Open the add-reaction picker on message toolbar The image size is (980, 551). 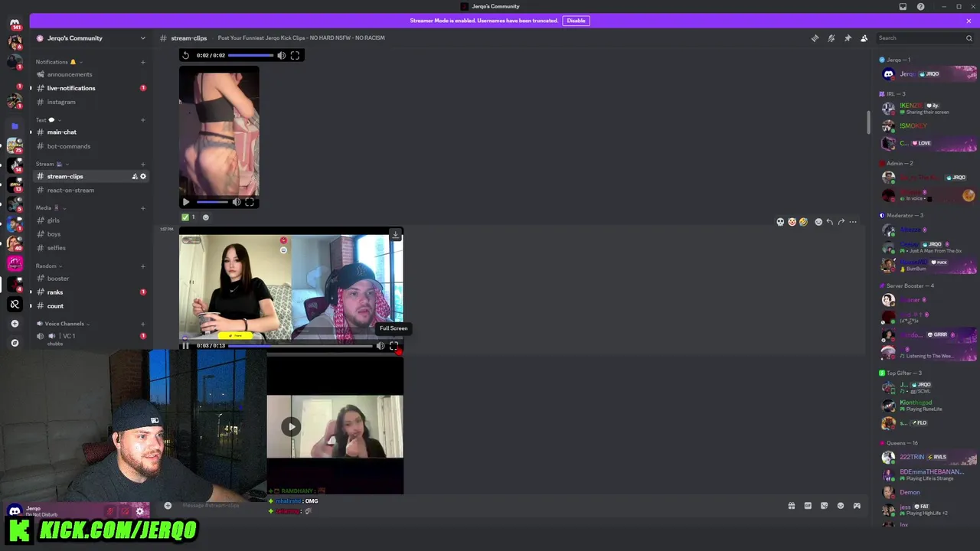tap(818, 222)
